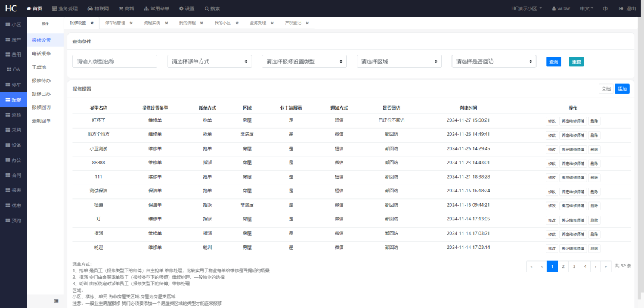The image size is (644, 308).
Task: Switch to the 流程实例 tab
Action: [152, 23]
